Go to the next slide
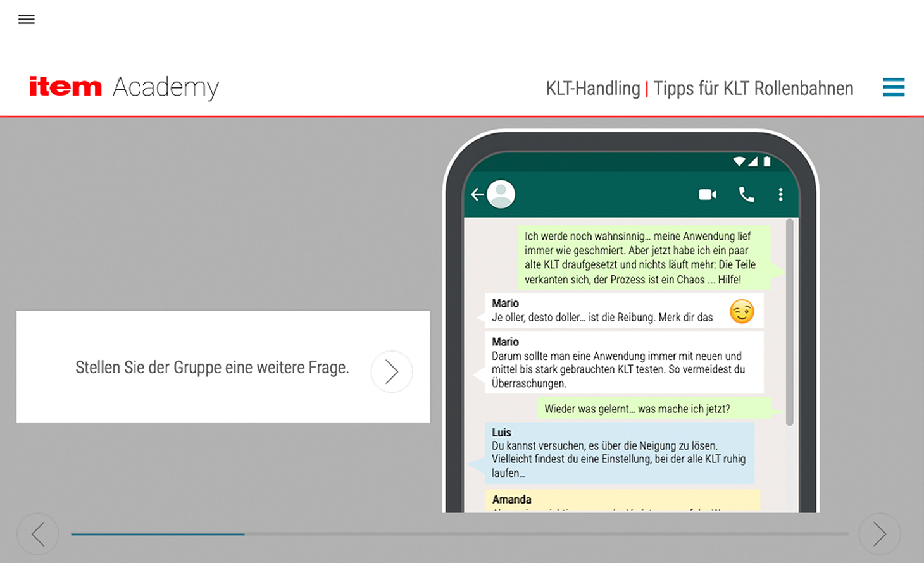 [880, 534]
